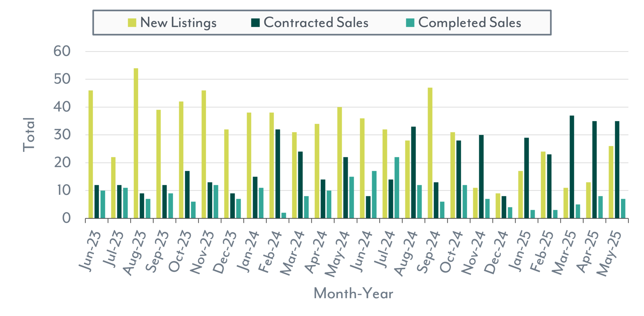Click the Contracted Sales legend color swatch
The image size is (644, 316).
point(255,23)
